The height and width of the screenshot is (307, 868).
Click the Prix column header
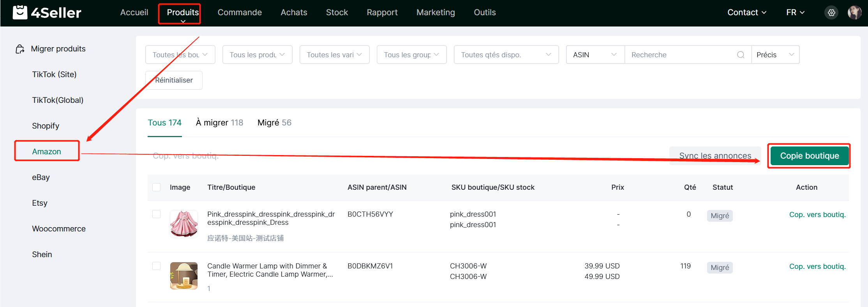click(x=617, y=187)
